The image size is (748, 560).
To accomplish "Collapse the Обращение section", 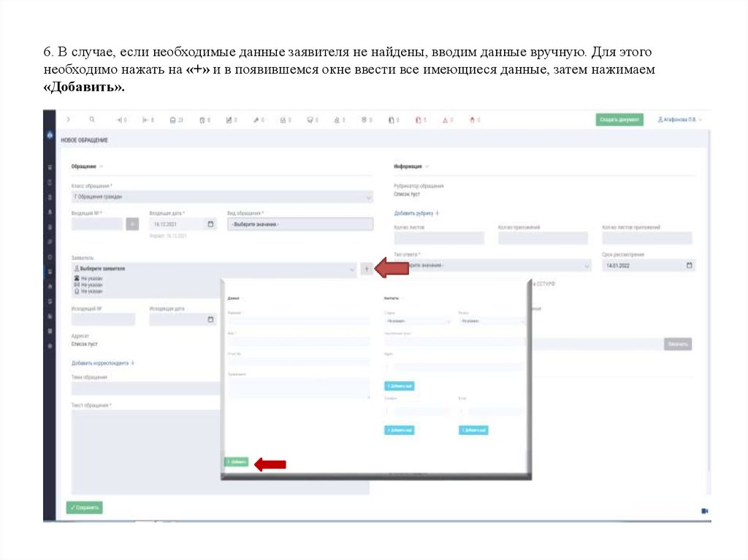I will coord(88,166).
